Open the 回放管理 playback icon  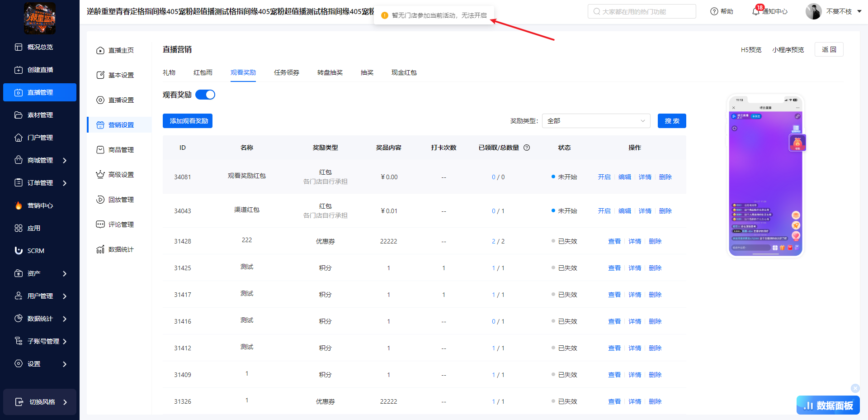(x=100, y=200)
